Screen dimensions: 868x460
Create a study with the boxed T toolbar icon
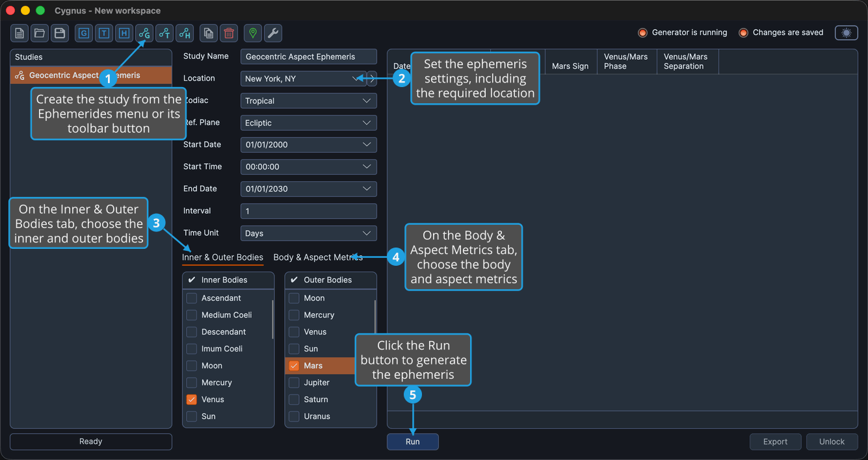point(104,33)
